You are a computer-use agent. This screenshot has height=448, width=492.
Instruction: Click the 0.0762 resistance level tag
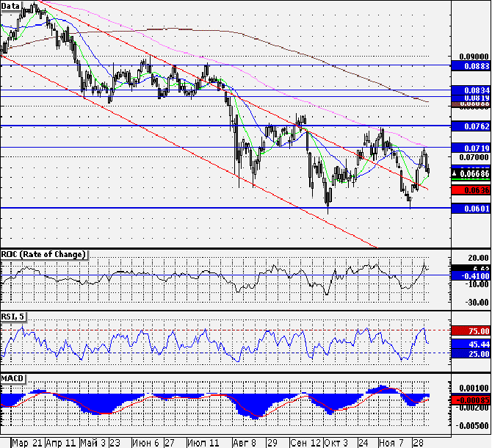coord(471,126)
